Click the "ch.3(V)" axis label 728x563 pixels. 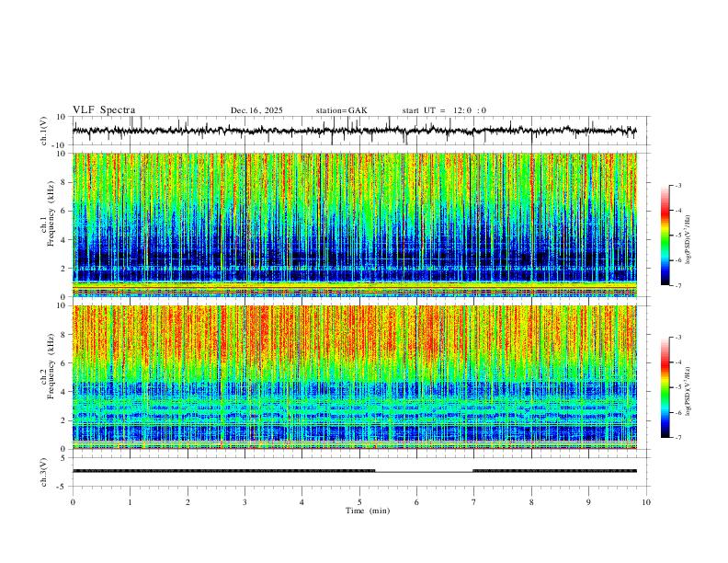click(44, 472)
